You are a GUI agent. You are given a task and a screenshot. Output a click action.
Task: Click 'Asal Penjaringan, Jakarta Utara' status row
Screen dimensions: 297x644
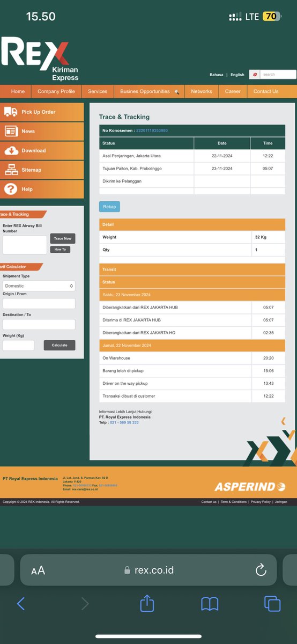pyautogui.click(x=192, y=156)
